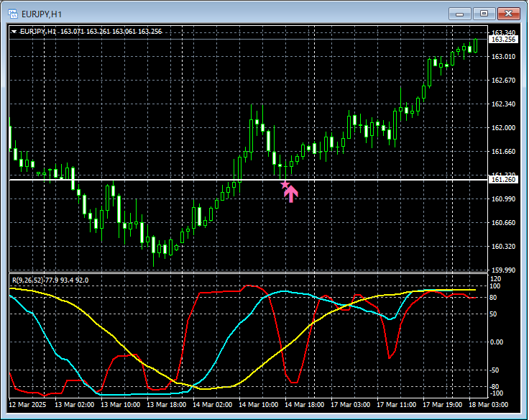This screenshot has height=420, width=529.
Task: Click the small triangle before the EURJPY,H1 header
Action: [x=14, y=32]
